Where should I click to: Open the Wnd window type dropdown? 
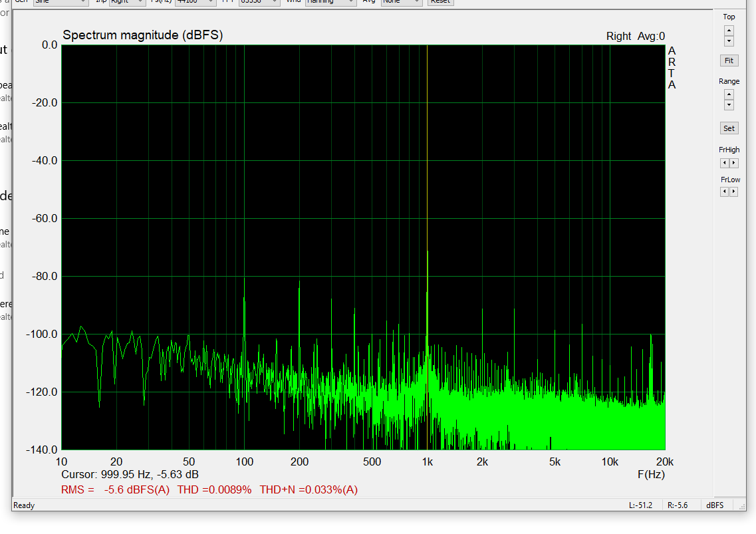tap(330, 2)
